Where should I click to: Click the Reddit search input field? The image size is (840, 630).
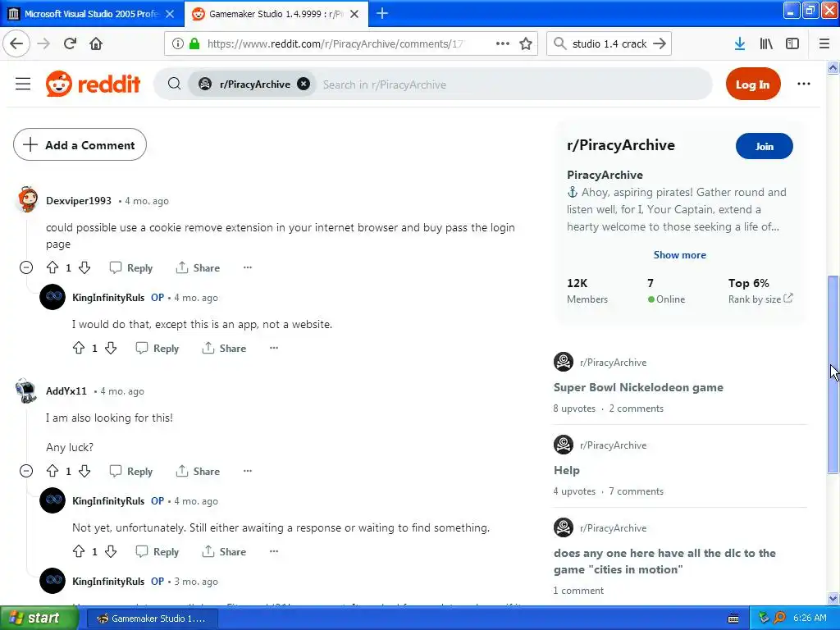click(514, 84)
